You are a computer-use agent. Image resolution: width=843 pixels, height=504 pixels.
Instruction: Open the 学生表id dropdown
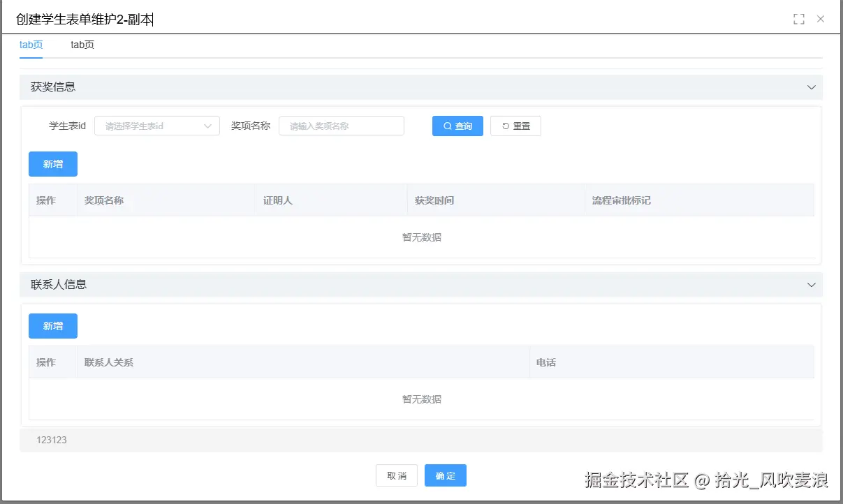157,126
